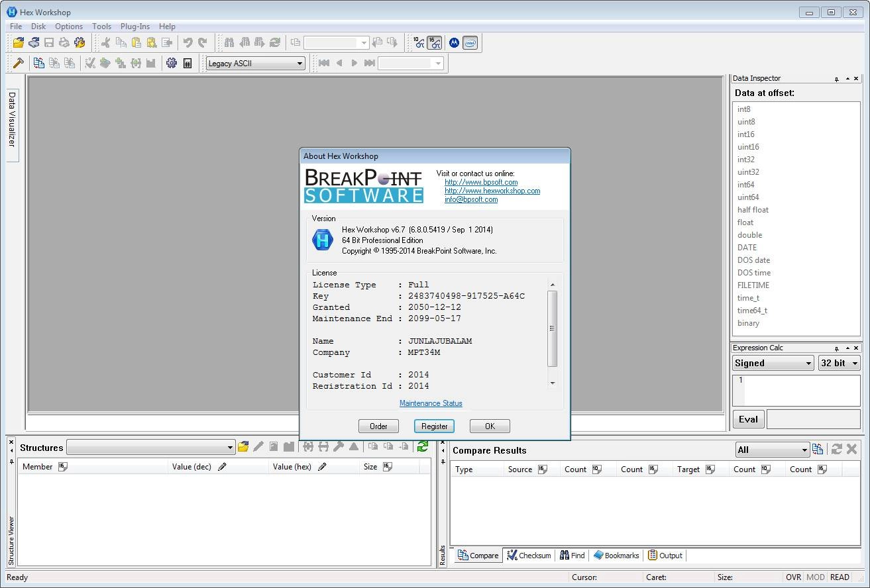Open the calculator icon on second toolbar
Image resolution: width=870 pixels, height=588 pixels.
tap(188, 63)
